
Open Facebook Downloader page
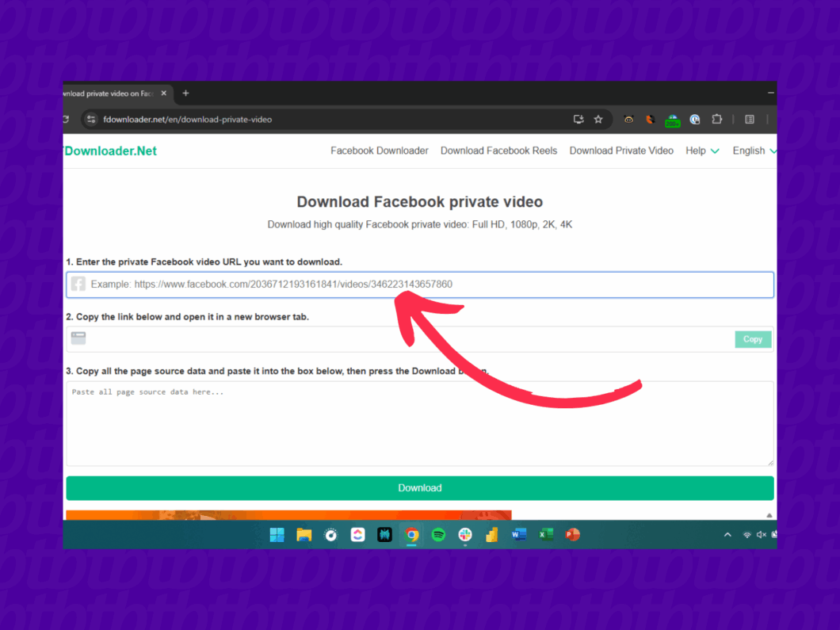[380, 151]
